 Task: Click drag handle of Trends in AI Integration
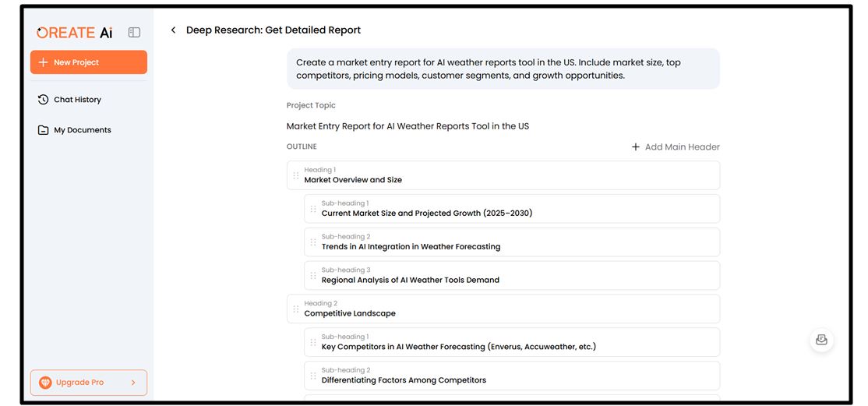point(313,242)
